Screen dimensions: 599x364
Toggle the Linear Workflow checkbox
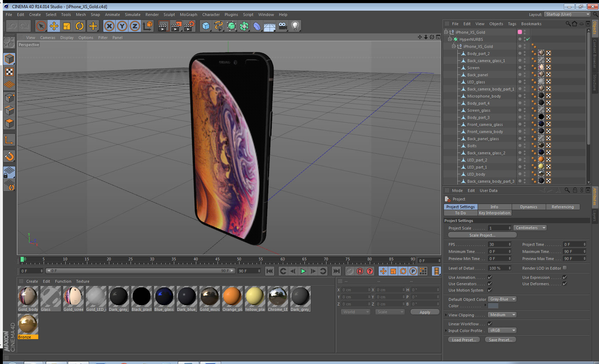[490, 324]
